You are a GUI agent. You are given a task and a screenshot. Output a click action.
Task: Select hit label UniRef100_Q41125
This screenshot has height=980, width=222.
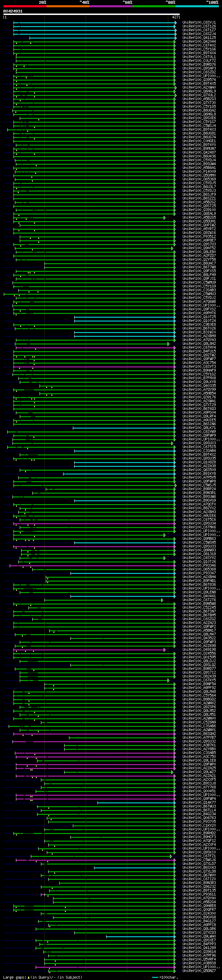(x=199, y=38)
